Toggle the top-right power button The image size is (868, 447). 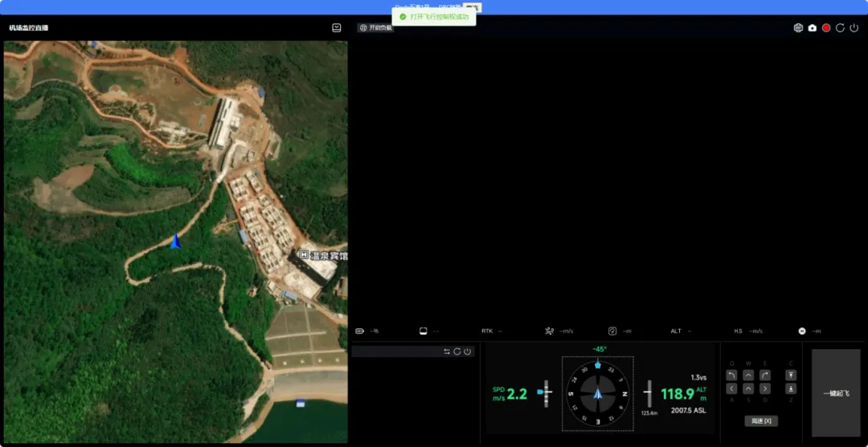854,28
